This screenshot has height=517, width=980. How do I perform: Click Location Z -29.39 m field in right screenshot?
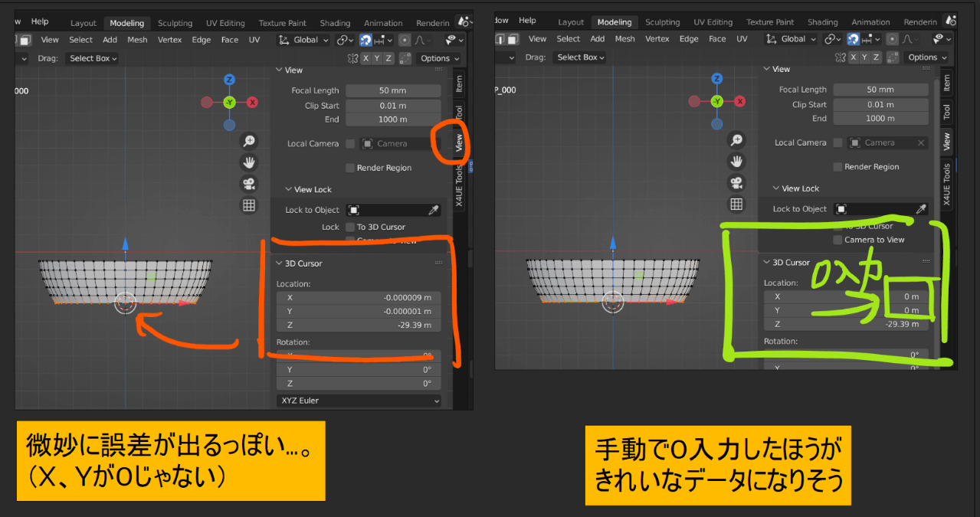pos(846,325)
